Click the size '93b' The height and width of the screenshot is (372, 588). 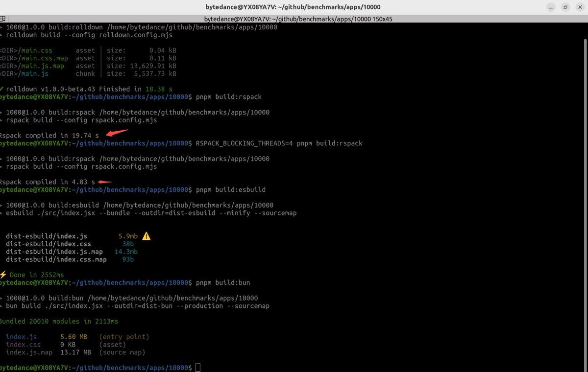(128, 259)
